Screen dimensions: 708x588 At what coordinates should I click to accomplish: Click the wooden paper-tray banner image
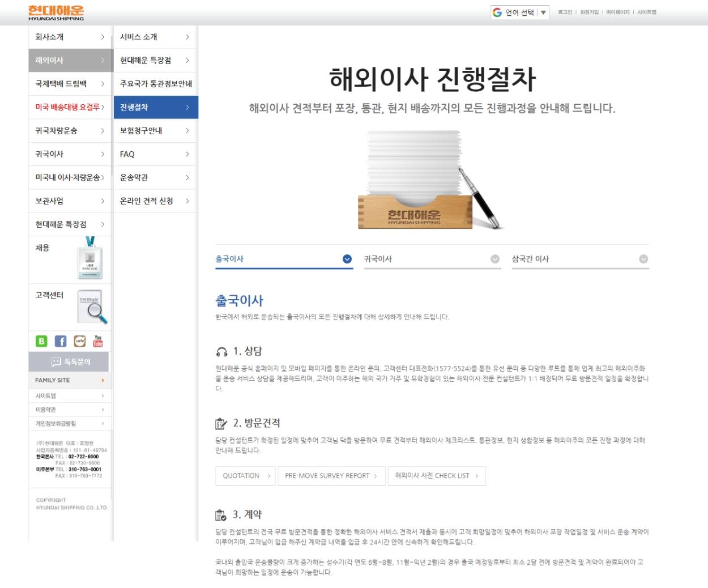(432, 180)
